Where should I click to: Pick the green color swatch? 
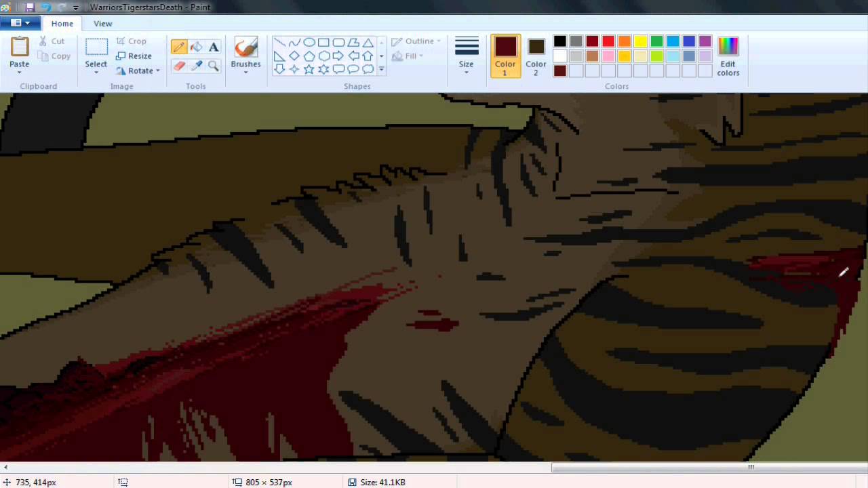[x=656, y=41]
